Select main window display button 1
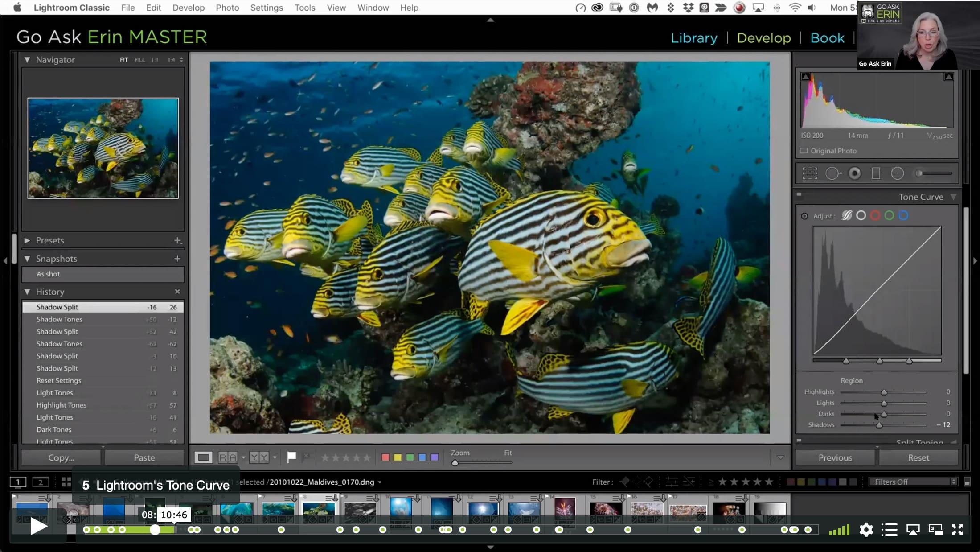Screen dimensions: 980x552 pyautogui.click(x=18, y=482)
